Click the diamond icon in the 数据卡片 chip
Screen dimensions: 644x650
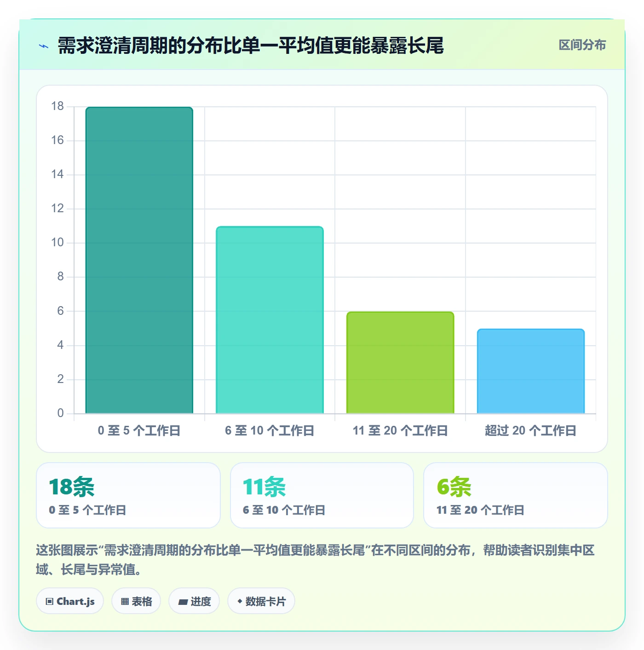tap(240, 601)
